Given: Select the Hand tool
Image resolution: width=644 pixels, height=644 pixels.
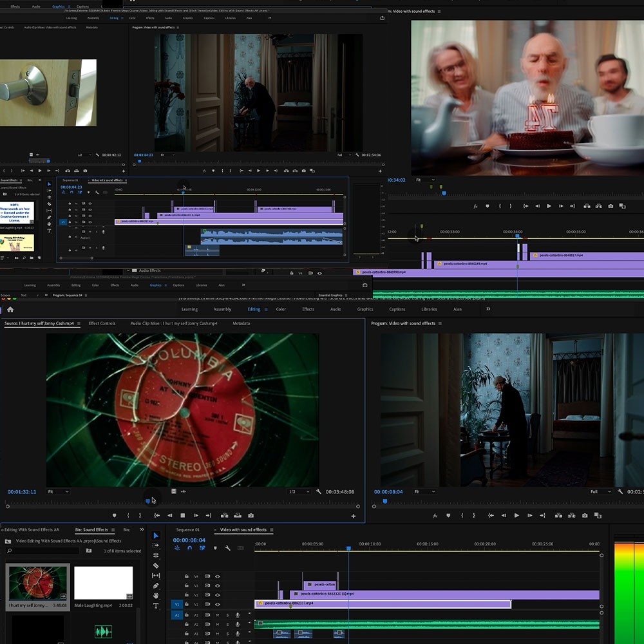Looking at the screenshot, I should 156,596.
